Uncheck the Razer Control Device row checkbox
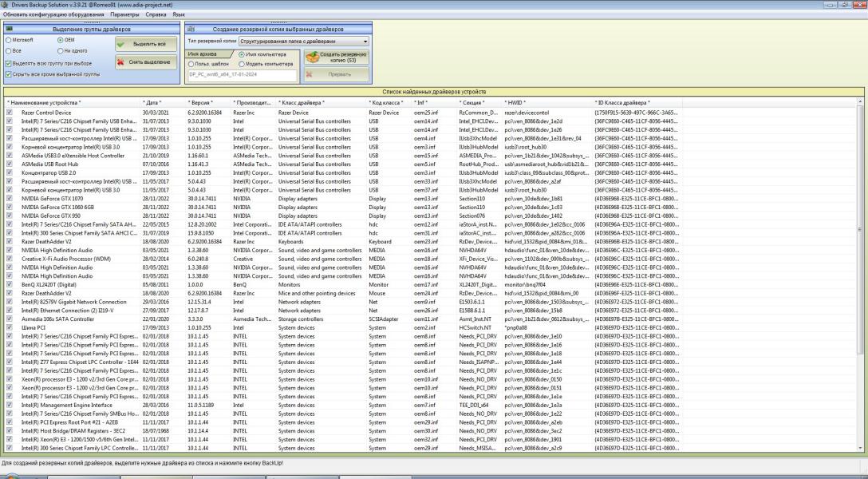Viewport: 868px width, 479px height. click(x=9, y=113)
